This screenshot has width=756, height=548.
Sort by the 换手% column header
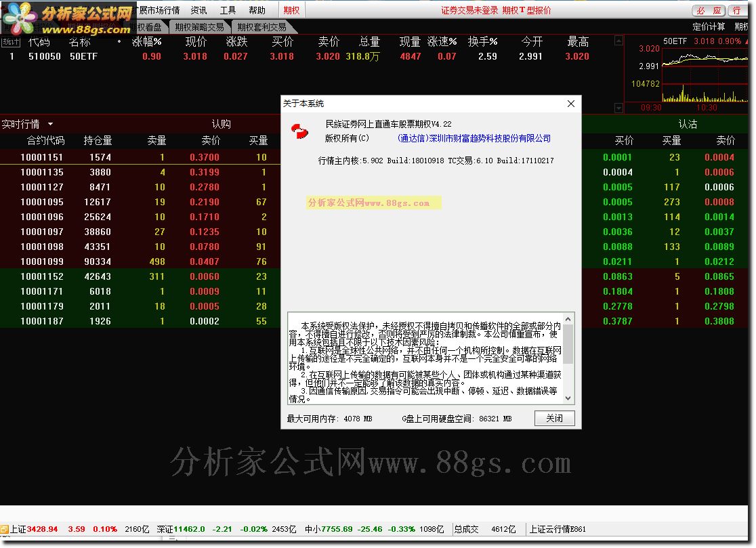pyautogui.click(x=482, y=42)
